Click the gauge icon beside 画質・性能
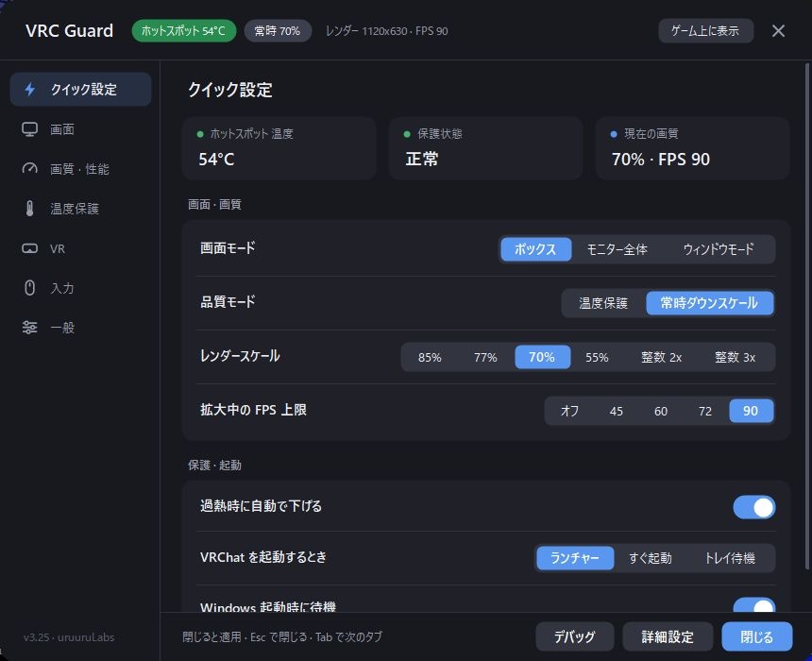 click(x=29, y=169)
